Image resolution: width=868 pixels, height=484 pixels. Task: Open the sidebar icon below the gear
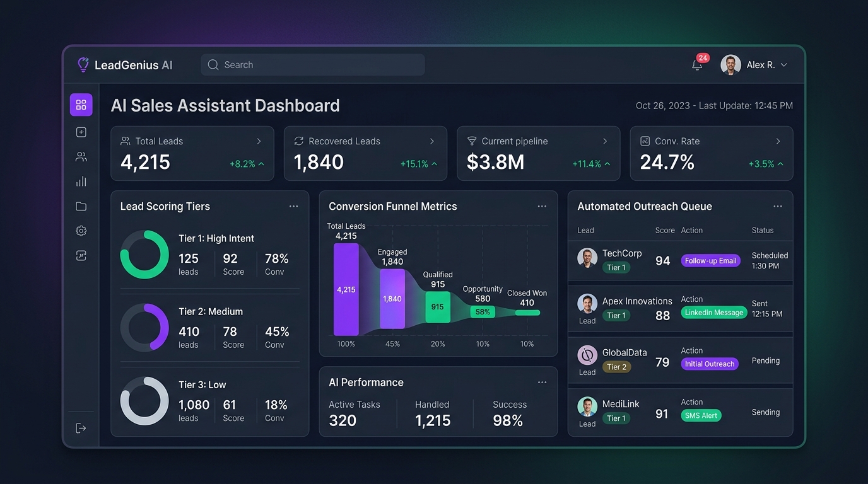click(x=81, y=255)
